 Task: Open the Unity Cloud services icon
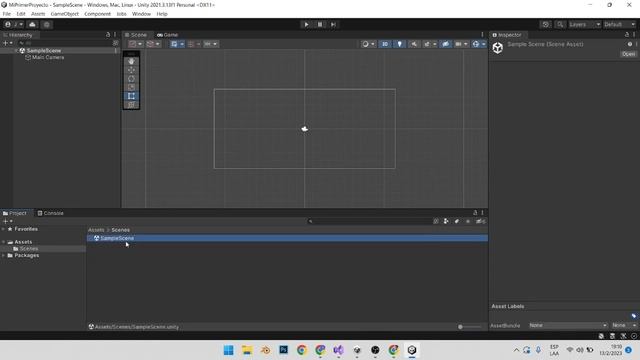pos(32,24)
